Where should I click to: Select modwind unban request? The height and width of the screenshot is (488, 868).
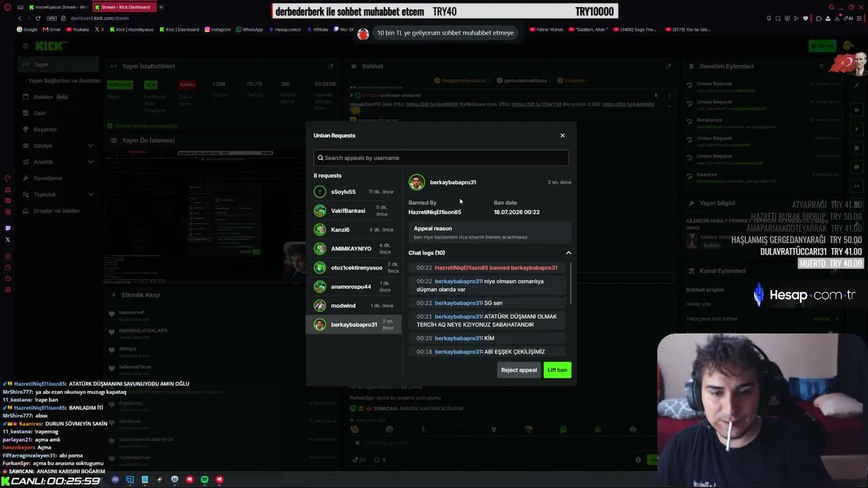[x=353, y=306]
